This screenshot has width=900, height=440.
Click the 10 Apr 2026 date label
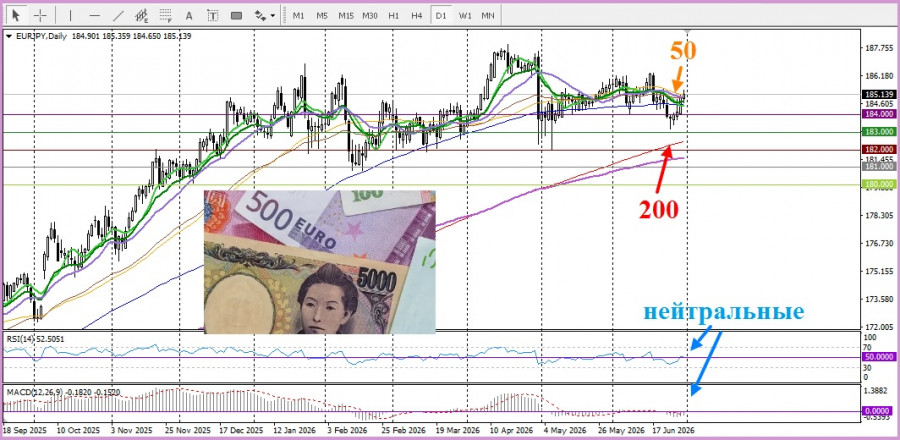click(511, 429)
